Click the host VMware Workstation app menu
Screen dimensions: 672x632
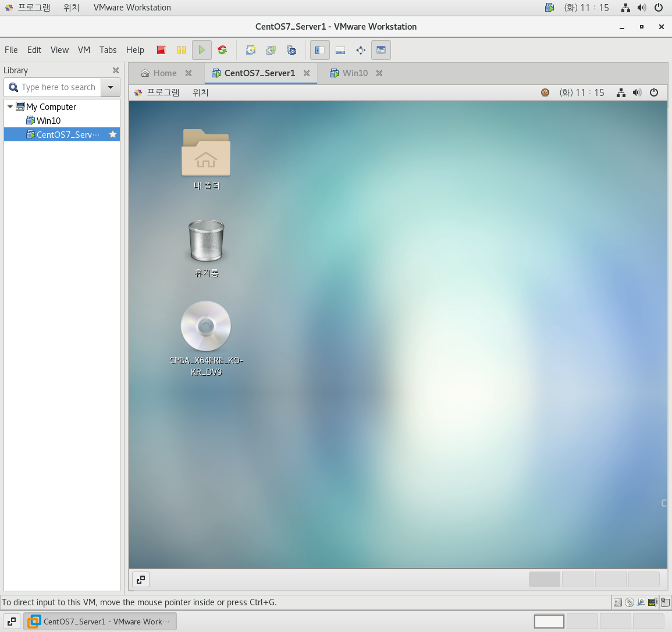coord(132,8)
